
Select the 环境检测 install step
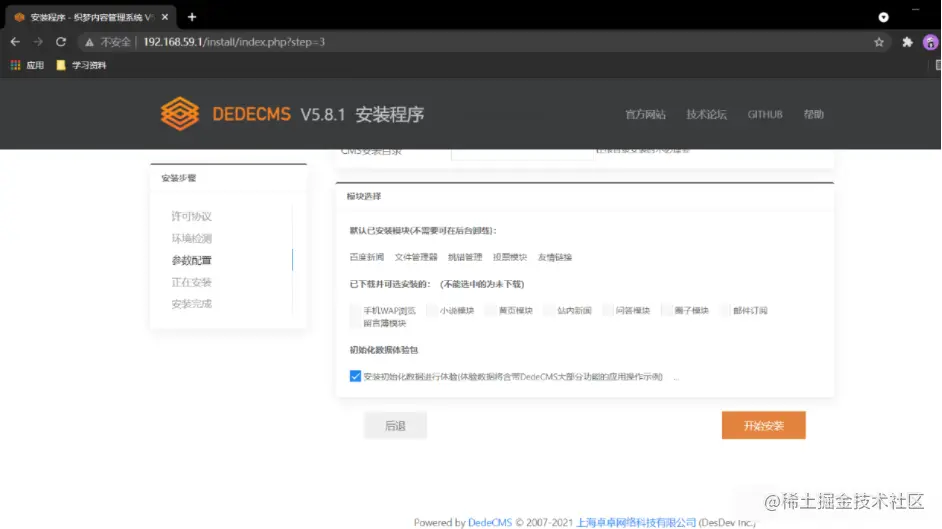192,238
